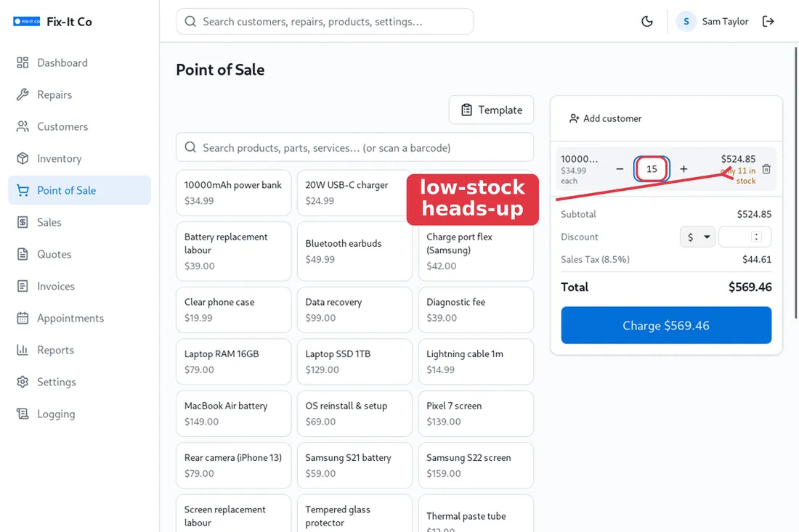Add Screen replacement labour card
Screen dimensions: 799x532
(233, 514)
